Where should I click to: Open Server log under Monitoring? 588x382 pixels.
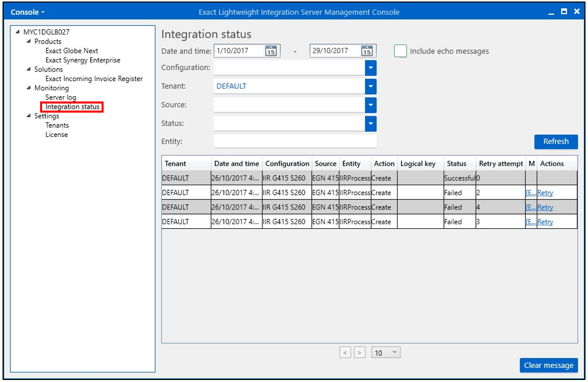tap(61, 97)
